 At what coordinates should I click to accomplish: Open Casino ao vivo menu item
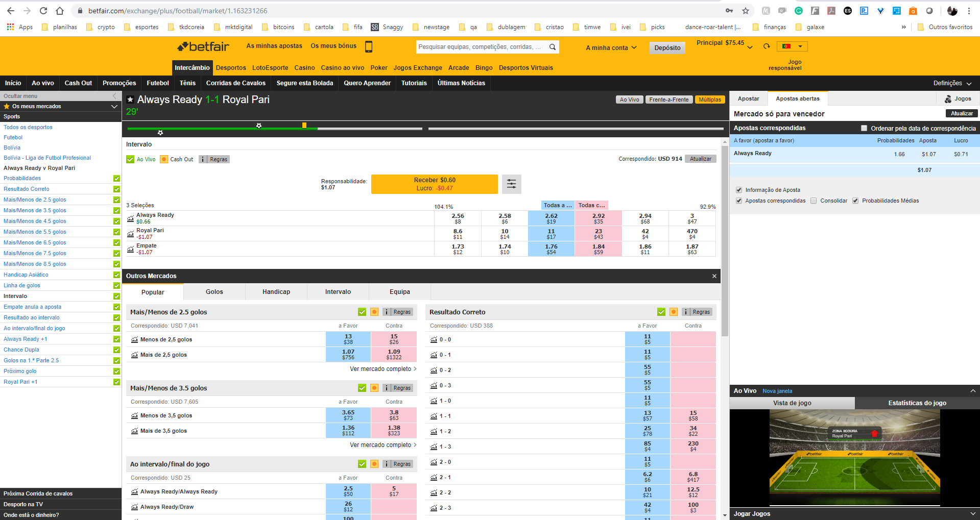[x=343, y=68]
